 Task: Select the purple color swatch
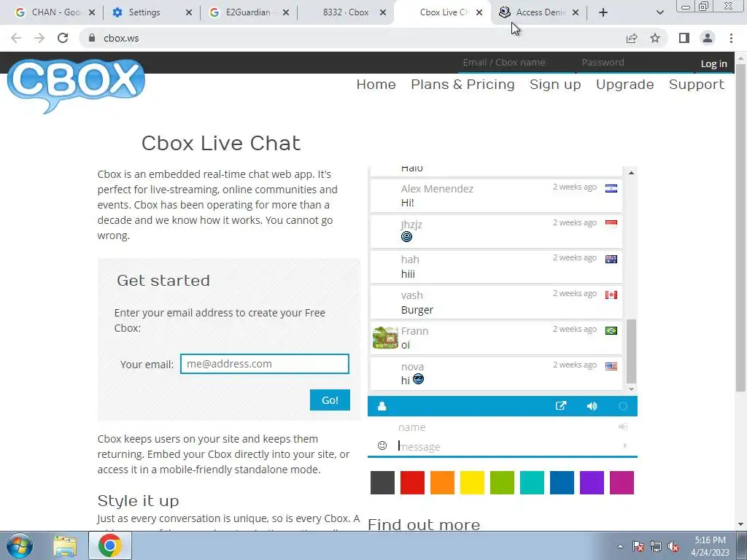(x=592, y=483)
